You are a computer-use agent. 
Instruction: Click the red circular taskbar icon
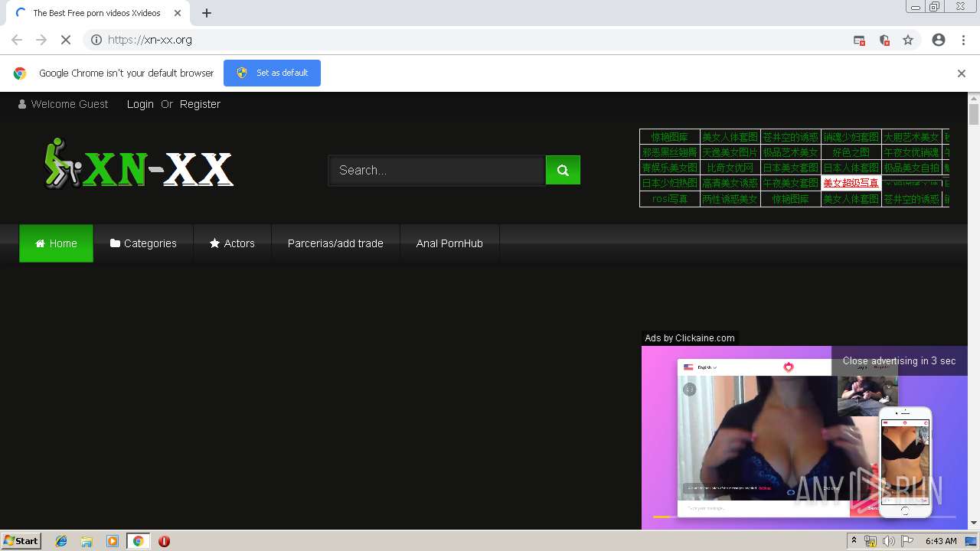[164, 541]
